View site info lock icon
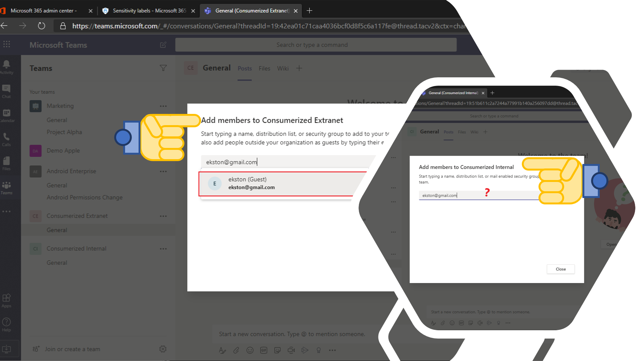 point(63,26)
